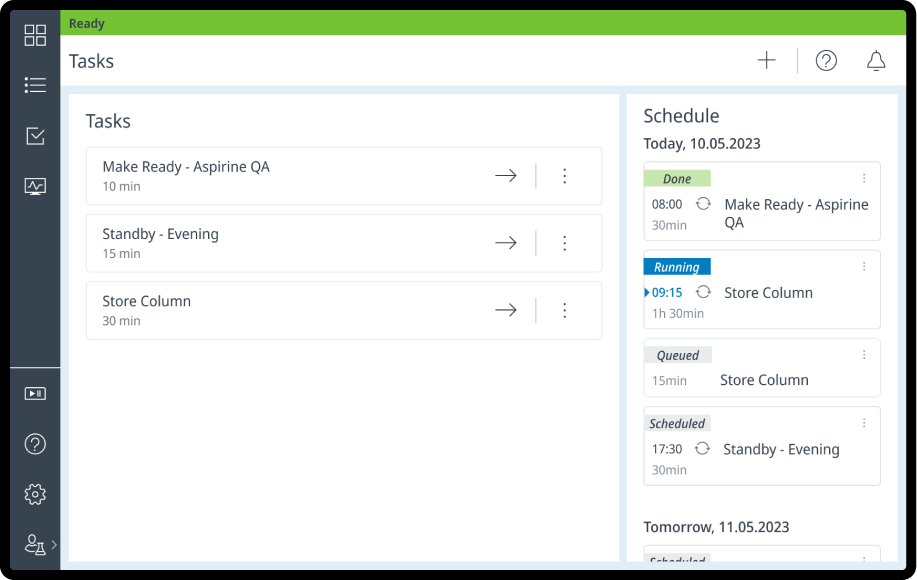Run Make Ready - Aspirine QA arrow
The height and width of the screenshot is (580, 917).
click(x=506, y=176)
